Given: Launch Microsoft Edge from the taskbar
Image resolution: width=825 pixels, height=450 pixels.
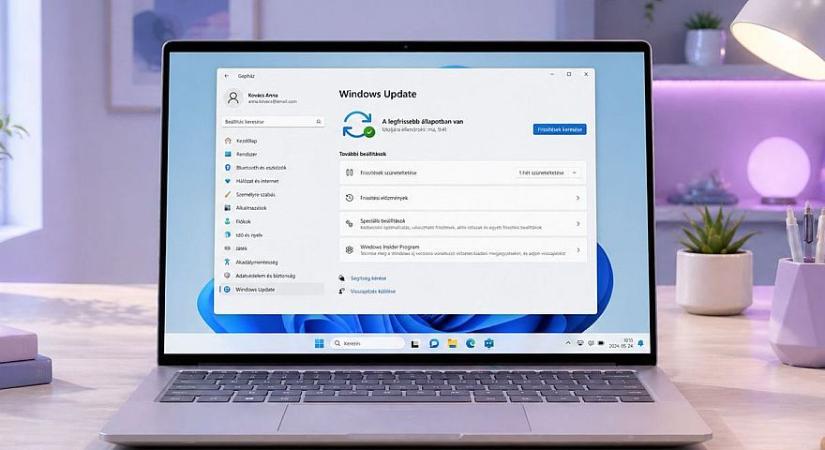Looking at the screenshot, I should point(470,344).
